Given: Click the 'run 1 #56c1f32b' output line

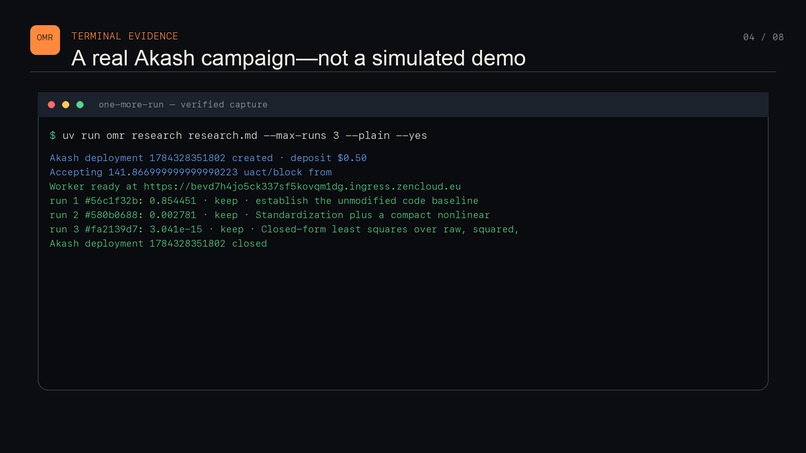Looking at the screenshot, I should (264, 201).
